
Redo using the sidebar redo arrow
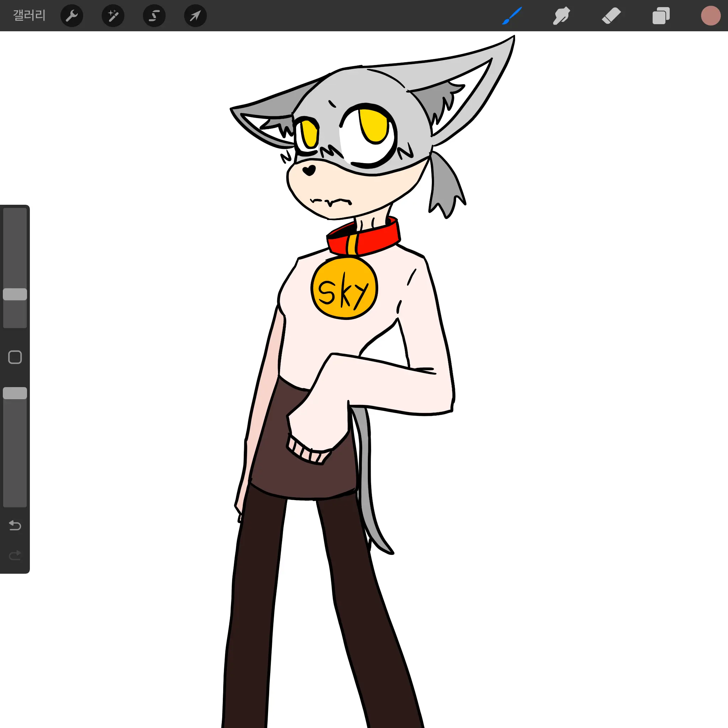point(15,556)
